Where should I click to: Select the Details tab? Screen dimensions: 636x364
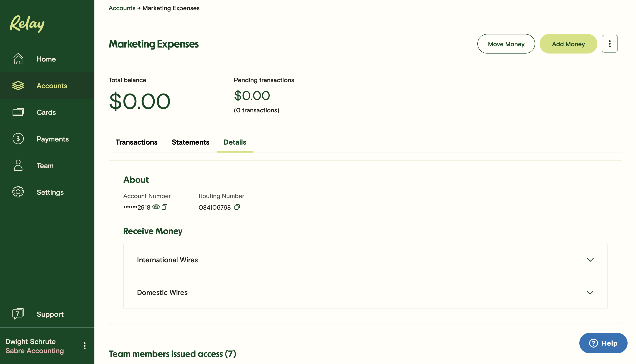click(x=235, y=142)
